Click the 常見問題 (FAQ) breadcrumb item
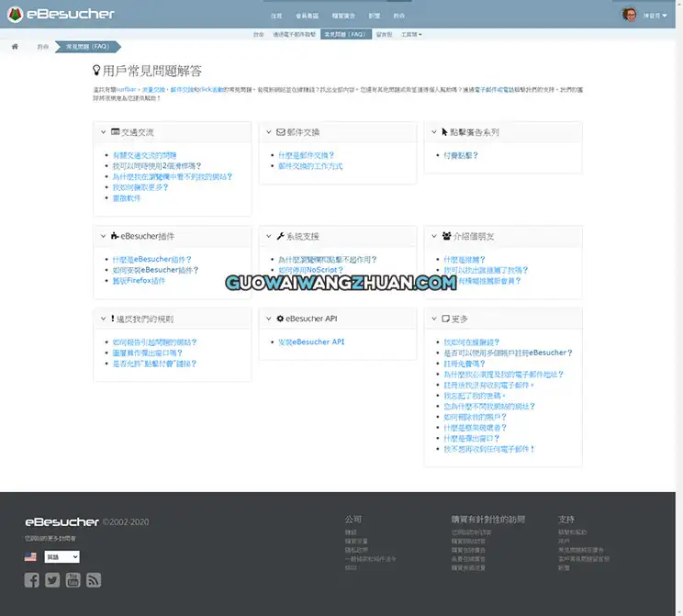The width and height of the screenshot is (683, 616). pos(87,47)
